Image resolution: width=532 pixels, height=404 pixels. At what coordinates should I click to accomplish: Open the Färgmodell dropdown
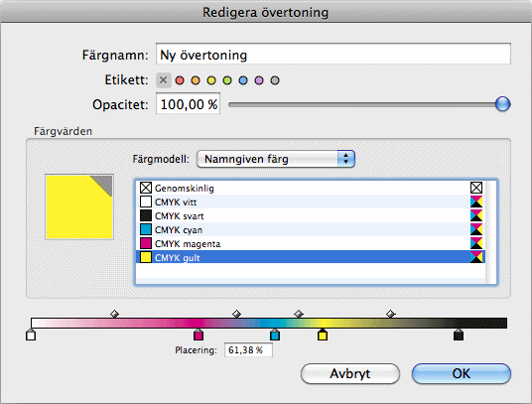tap(276, 159)
